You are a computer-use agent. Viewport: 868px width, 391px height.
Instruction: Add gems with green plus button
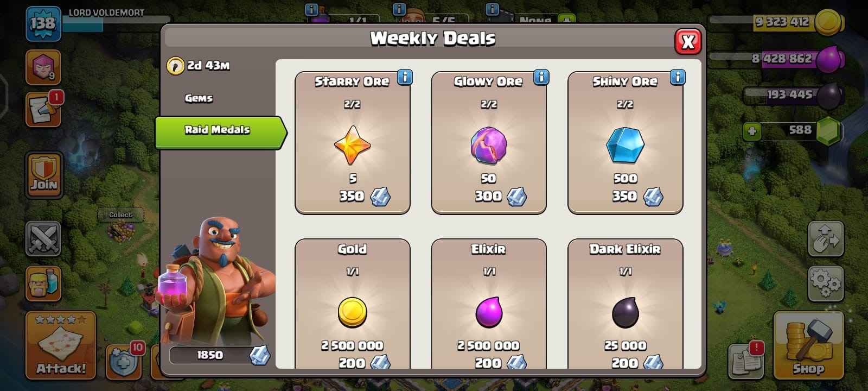click(x=752, y=131)
